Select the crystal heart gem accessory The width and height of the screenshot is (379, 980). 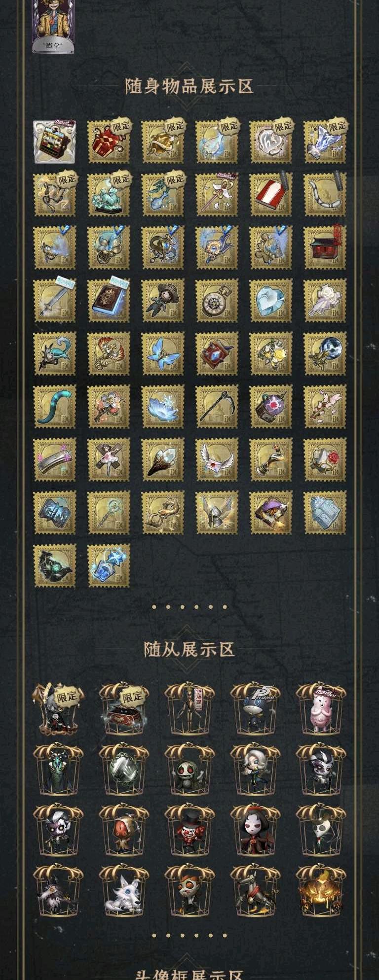(x=270, y=301)
